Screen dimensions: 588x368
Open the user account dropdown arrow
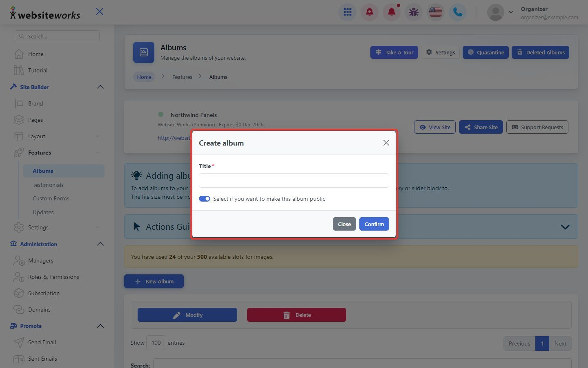(511, 12)
